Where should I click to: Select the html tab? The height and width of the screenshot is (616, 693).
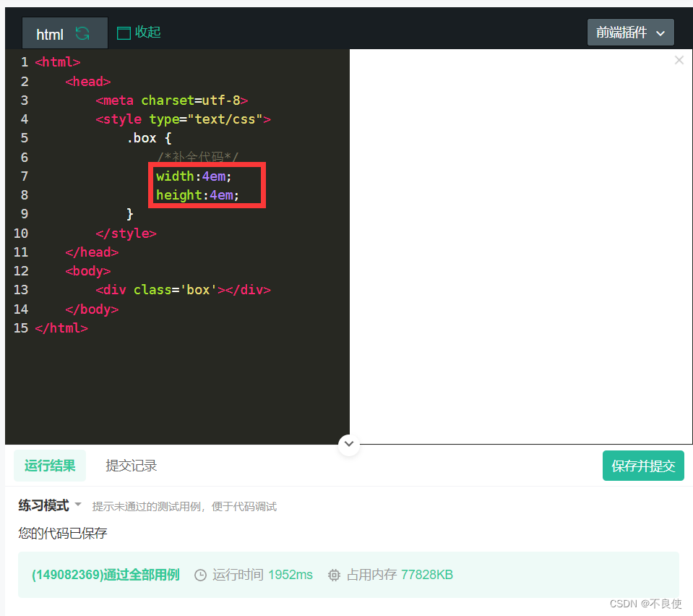[x=64, y=33]
